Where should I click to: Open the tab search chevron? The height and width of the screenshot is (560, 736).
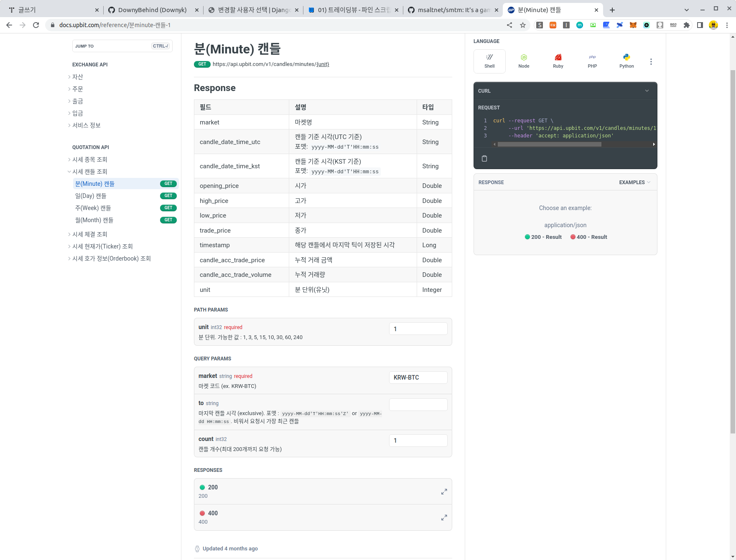coord(686,10)
